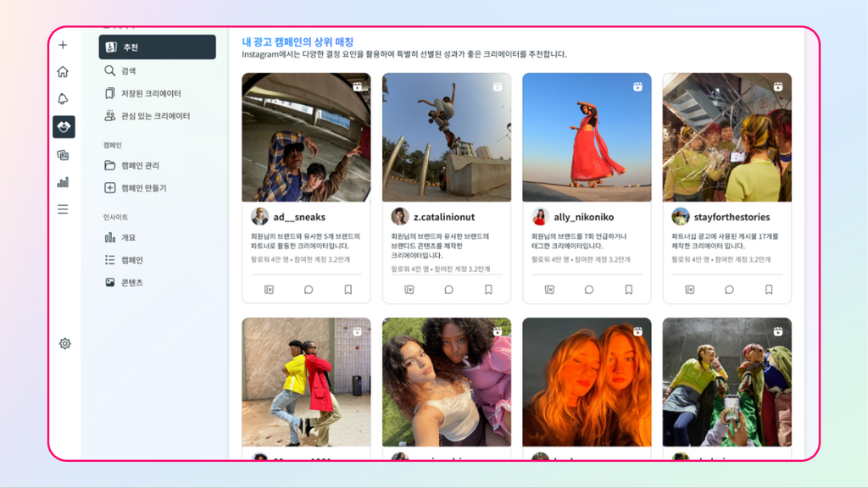Open the hamburger menu icon
This screenshot has width=868, height=488.
(63, 209)
